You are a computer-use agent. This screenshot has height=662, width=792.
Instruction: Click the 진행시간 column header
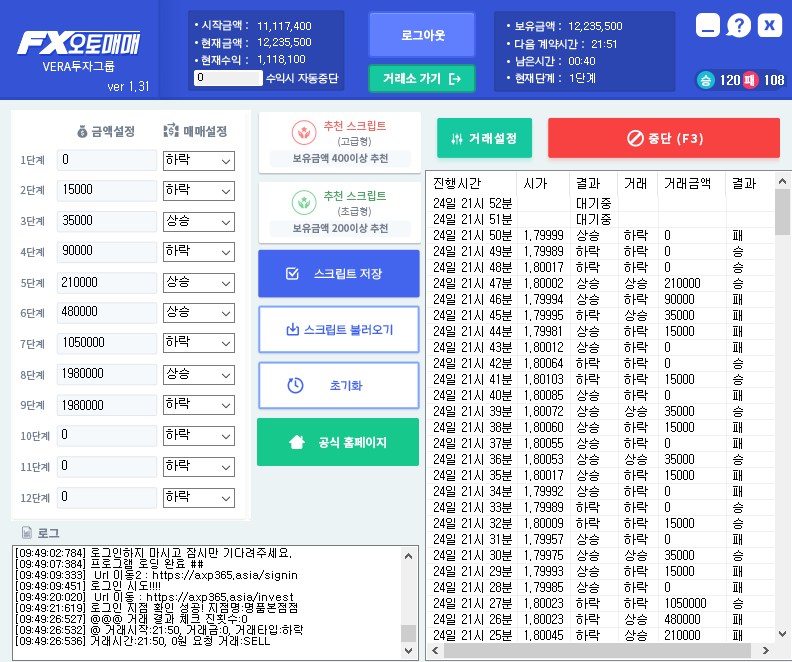tap(457, 183)
